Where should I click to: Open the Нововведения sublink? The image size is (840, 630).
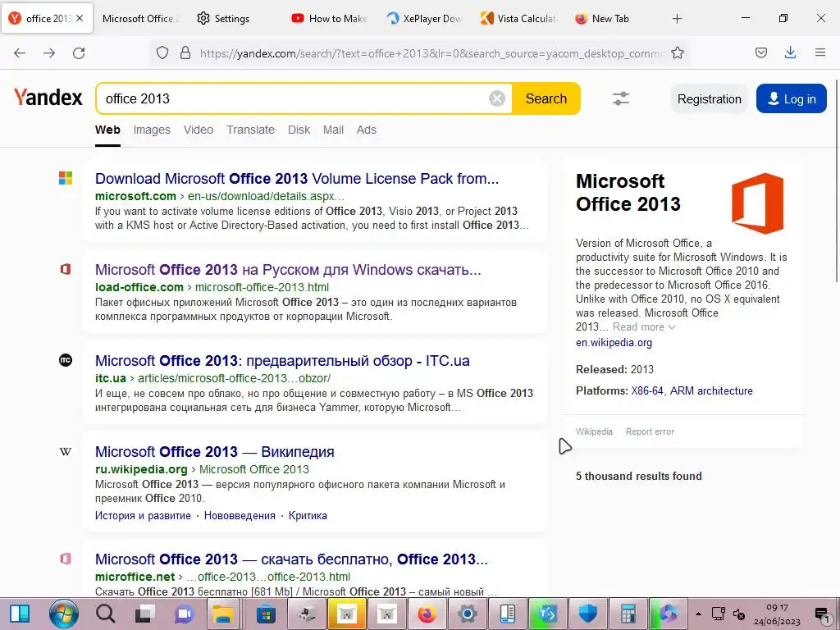tap(240, 515)
